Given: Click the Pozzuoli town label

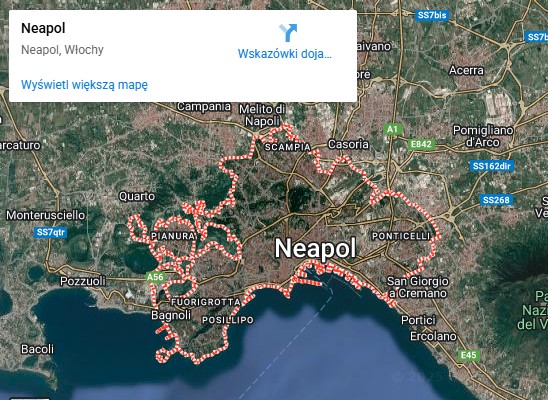Looking at the screenshot, I should [x=83, y=281].
